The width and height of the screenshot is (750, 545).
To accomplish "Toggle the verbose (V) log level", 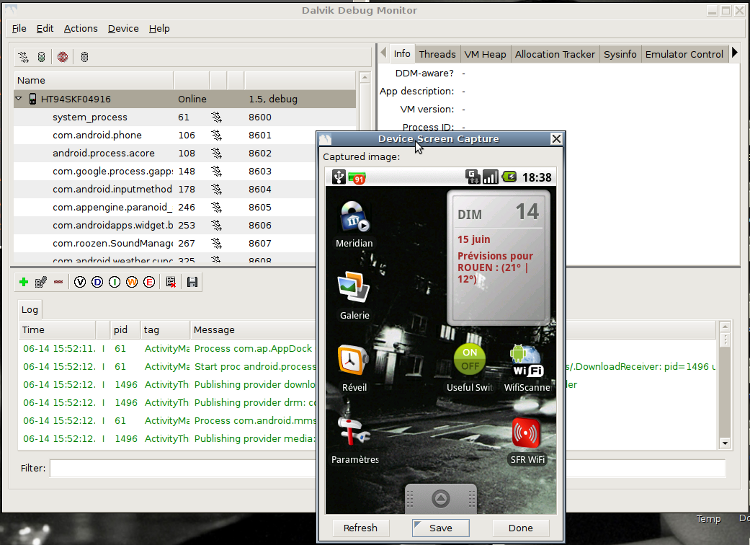I will pyautogui.click(x=81, y=283).
